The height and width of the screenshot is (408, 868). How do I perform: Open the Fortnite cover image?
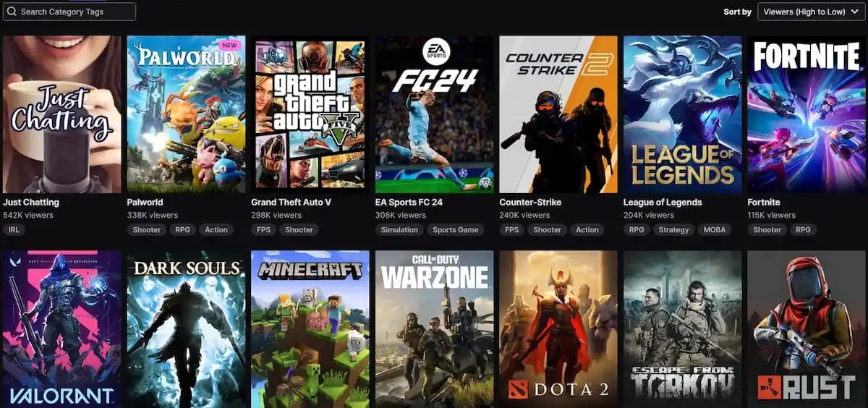point(807,114)
